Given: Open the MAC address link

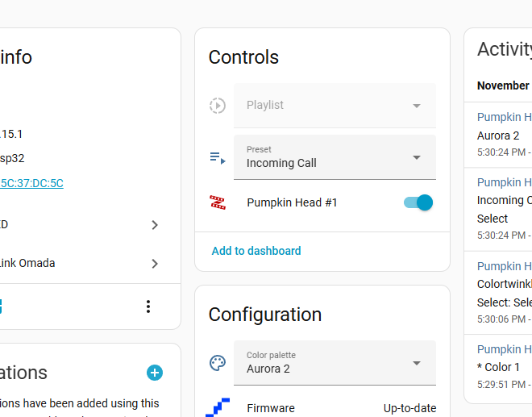Looking at the screenshot, I should [32, 183].
